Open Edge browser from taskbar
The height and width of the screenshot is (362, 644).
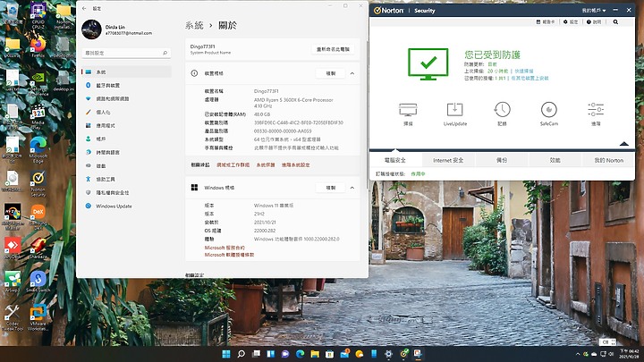pos(301,354)
